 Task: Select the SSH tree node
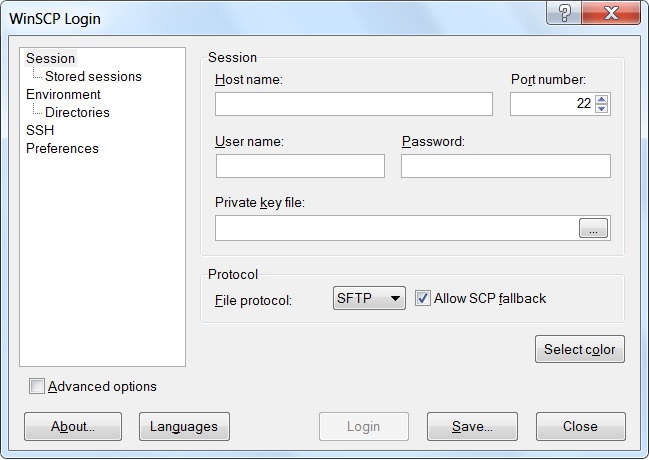(40, 130)
